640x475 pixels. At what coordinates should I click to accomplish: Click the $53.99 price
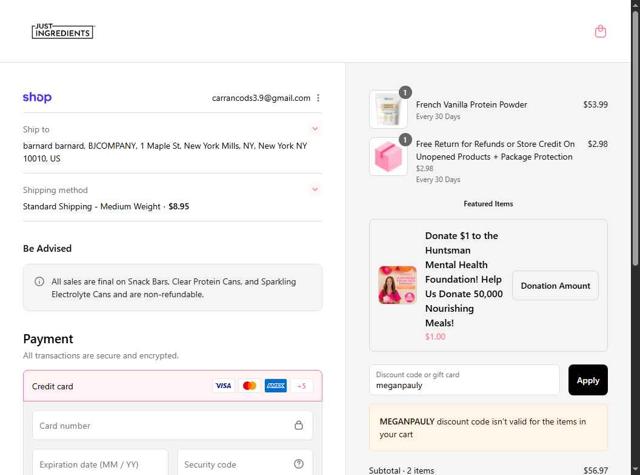pos(596,104)
